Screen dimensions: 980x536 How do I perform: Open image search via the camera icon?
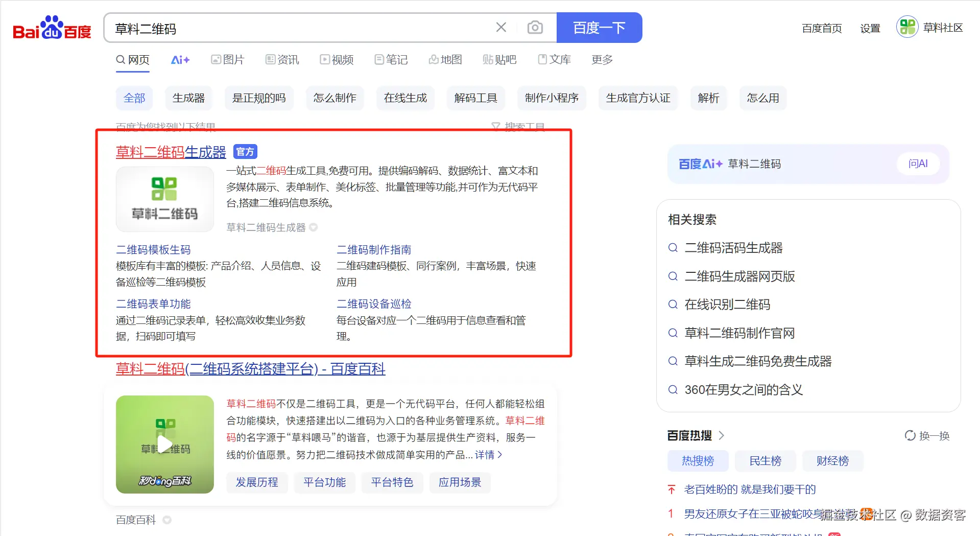535,27
